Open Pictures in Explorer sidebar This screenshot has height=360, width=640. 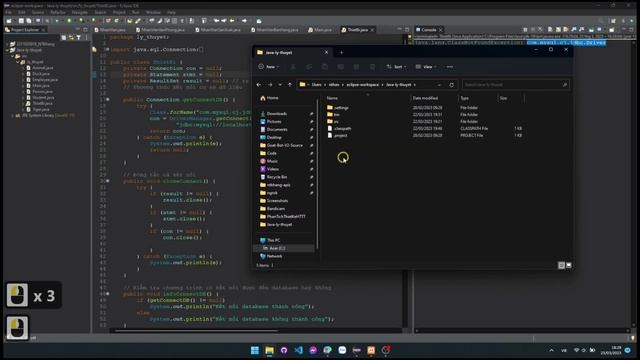(271, 122)
